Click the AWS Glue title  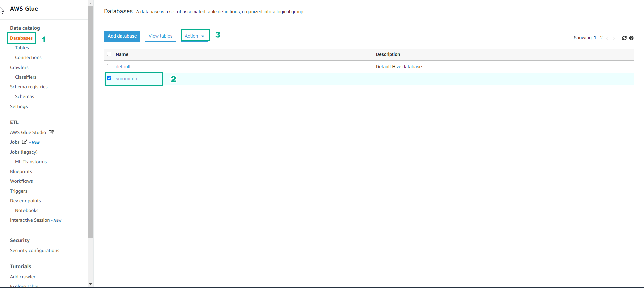(24, 9)
